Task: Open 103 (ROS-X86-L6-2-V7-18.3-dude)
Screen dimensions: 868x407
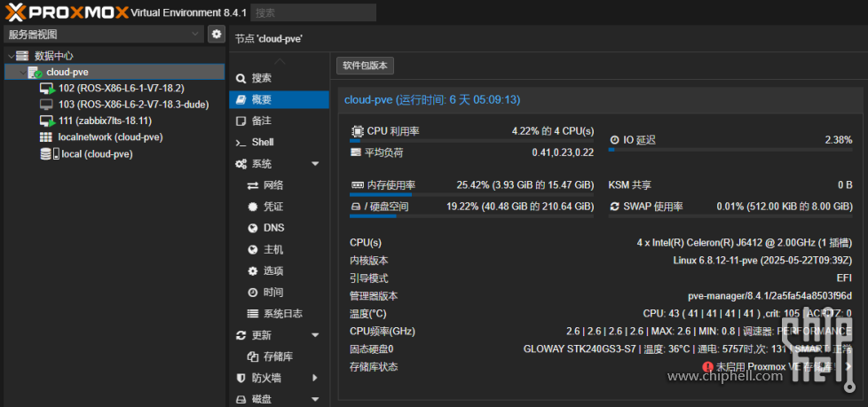Action: click(133, 105)
